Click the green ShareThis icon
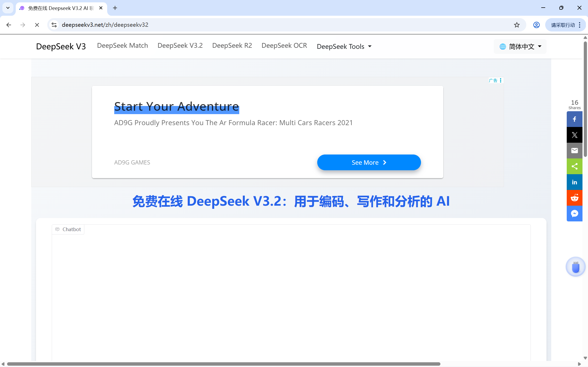Screen dimensions: 588x367 [574, 166]
